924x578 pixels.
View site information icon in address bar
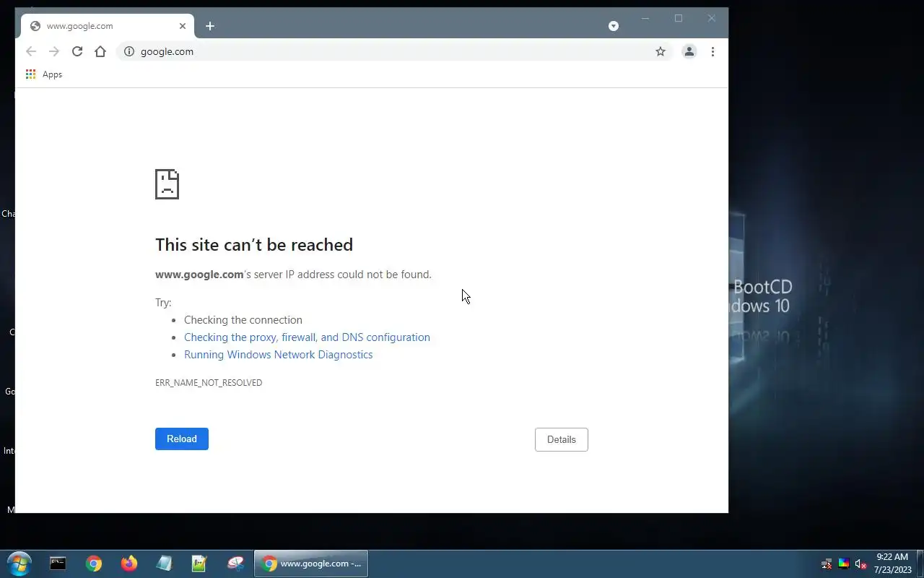tap(129, 51)
